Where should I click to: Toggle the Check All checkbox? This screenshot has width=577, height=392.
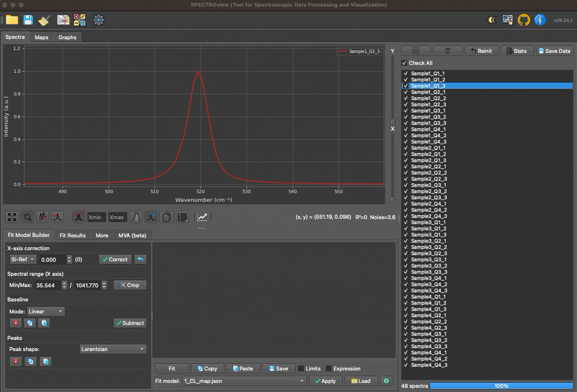click(404, 63)
